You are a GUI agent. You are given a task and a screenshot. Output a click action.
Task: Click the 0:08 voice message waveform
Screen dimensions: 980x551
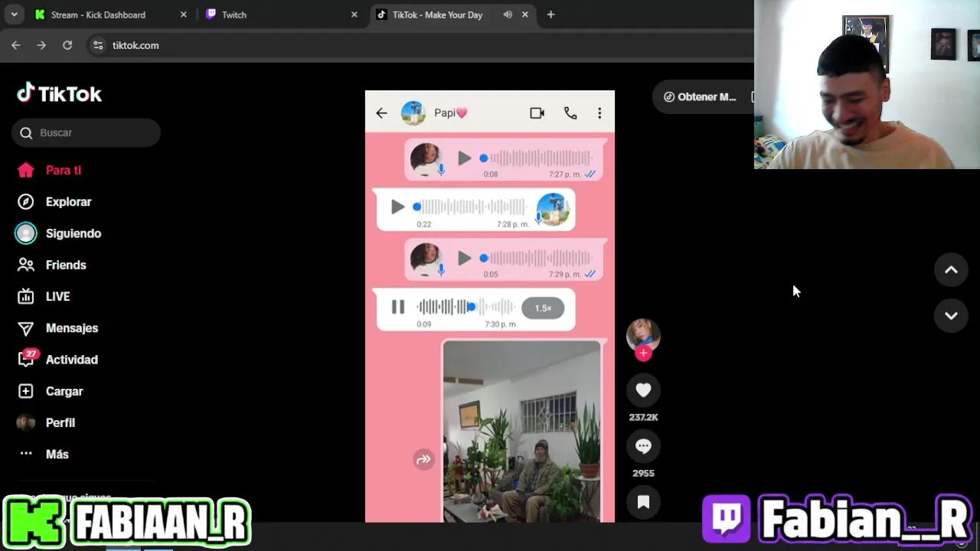536,158
